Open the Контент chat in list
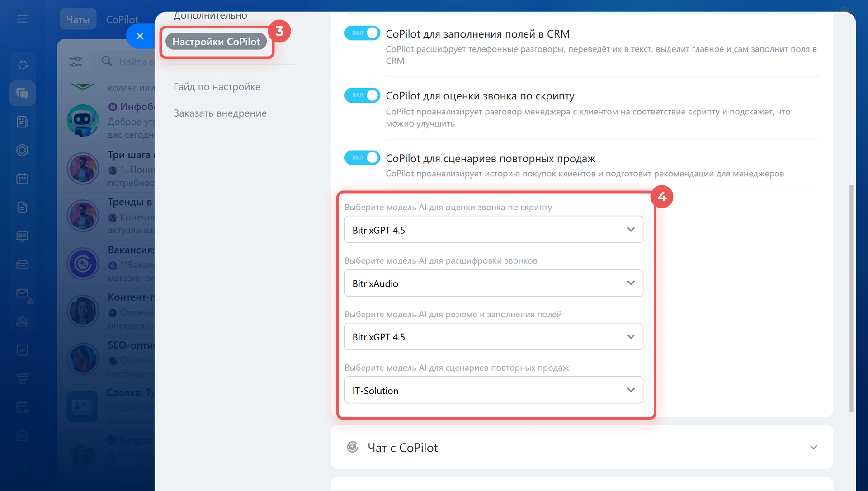Viewport: 868px width, 491px height. pyautogui.click(x=108, y=311)
